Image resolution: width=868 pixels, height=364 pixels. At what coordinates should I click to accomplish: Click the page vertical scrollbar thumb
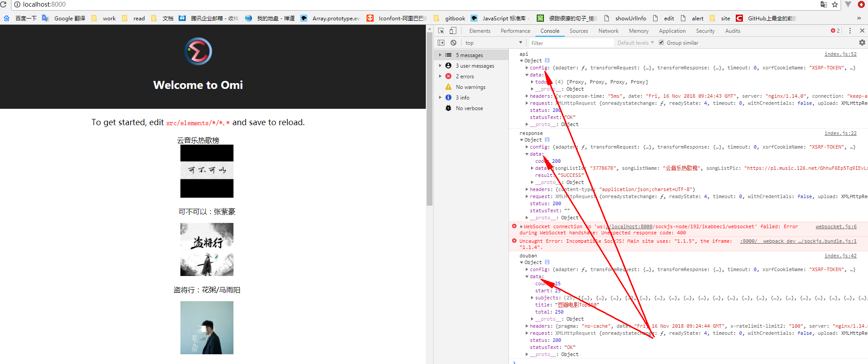(429, 119)
